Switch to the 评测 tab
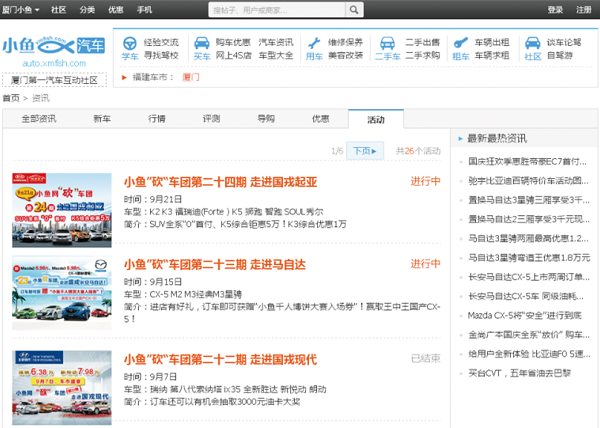 [x=211, y=119]
